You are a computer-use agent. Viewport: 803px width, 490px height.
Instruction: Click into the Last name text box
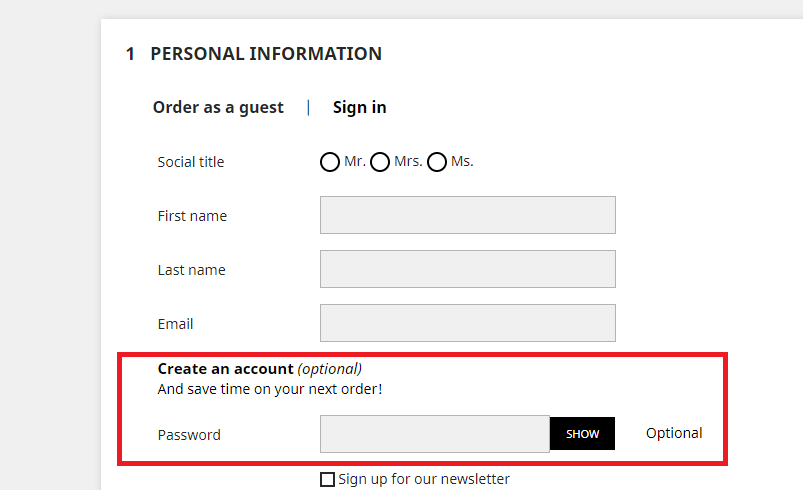[467, 269]
